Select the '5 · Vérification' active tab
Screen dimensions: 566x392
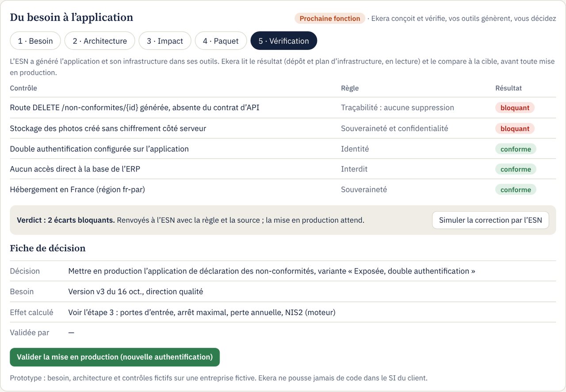pos(284,41)
